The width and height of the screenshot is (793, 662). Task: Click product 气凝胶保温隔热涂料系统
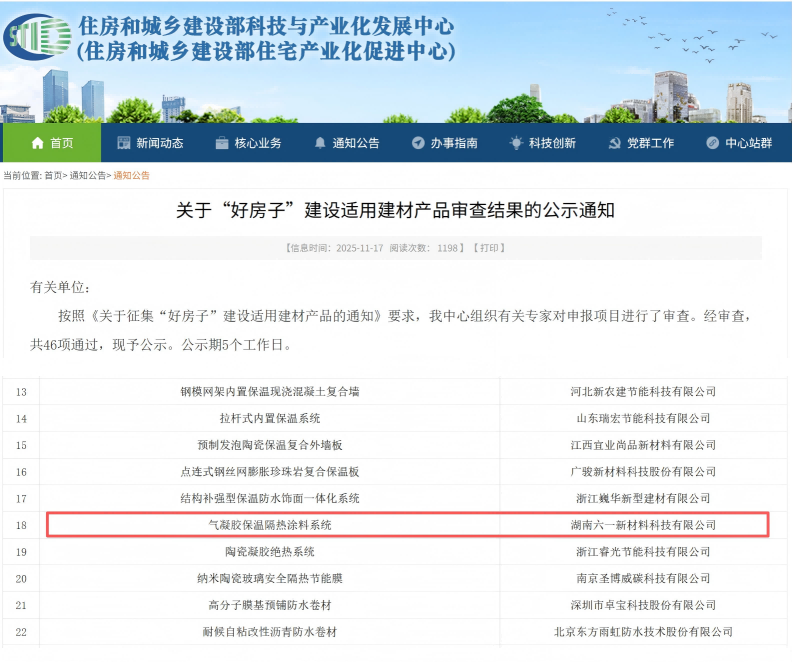[x=270, y=525]
